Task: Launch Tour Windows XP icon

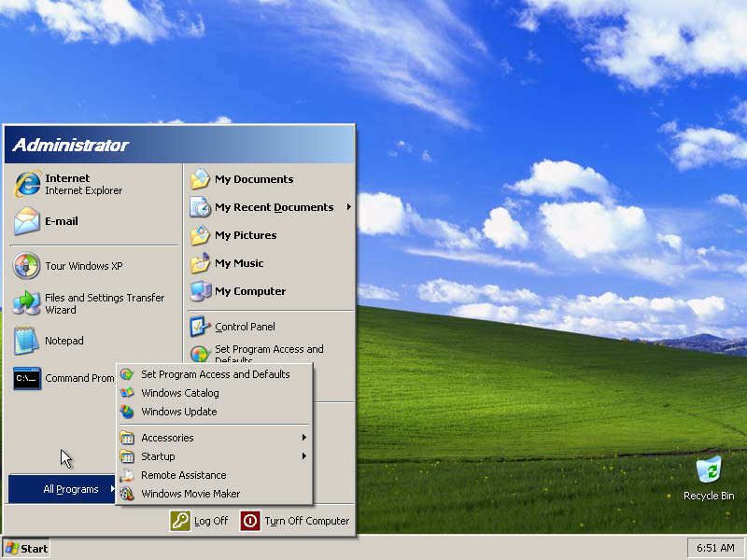Action: 26,266
